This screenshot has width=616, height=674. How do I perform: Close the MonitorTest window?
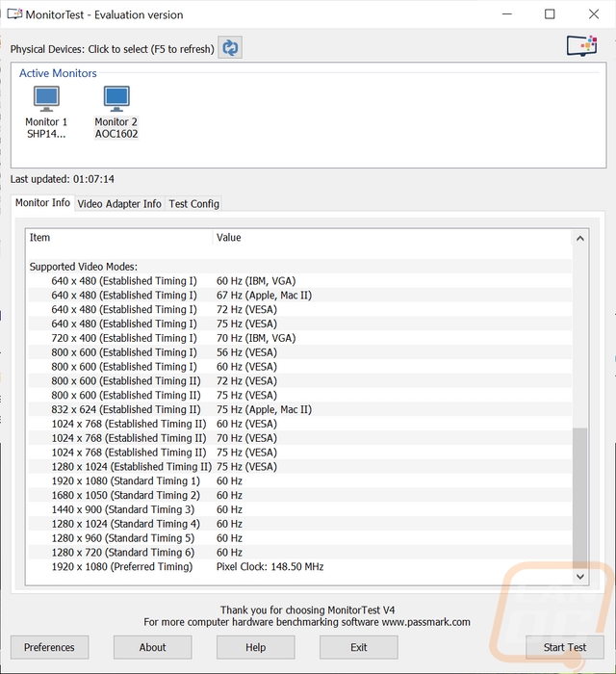(594, 14)
